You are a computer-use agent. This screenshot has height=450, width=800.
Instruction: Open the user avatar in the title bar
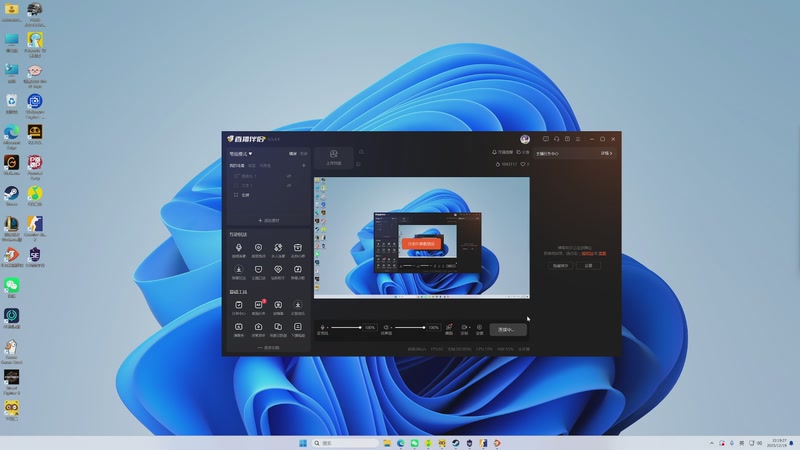[525, 139]
